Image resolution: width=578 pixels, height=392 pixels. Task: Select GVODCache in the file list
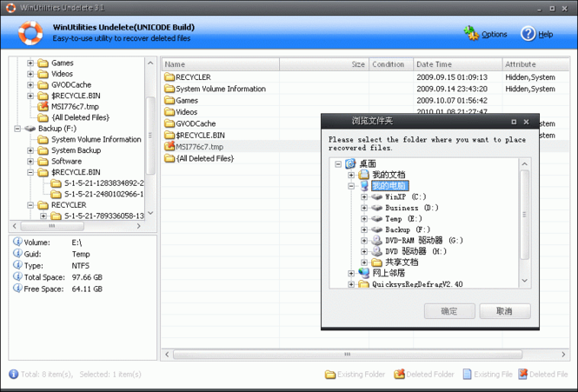[x=196, y=123]
